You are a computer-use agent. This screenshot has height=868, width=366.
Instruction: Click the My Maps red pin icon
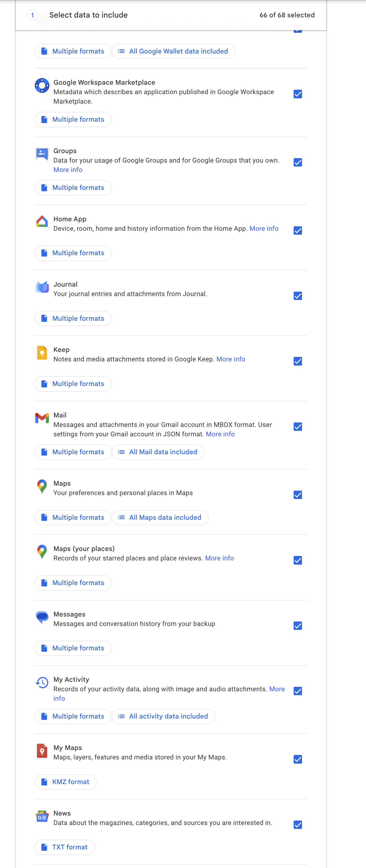42,751
